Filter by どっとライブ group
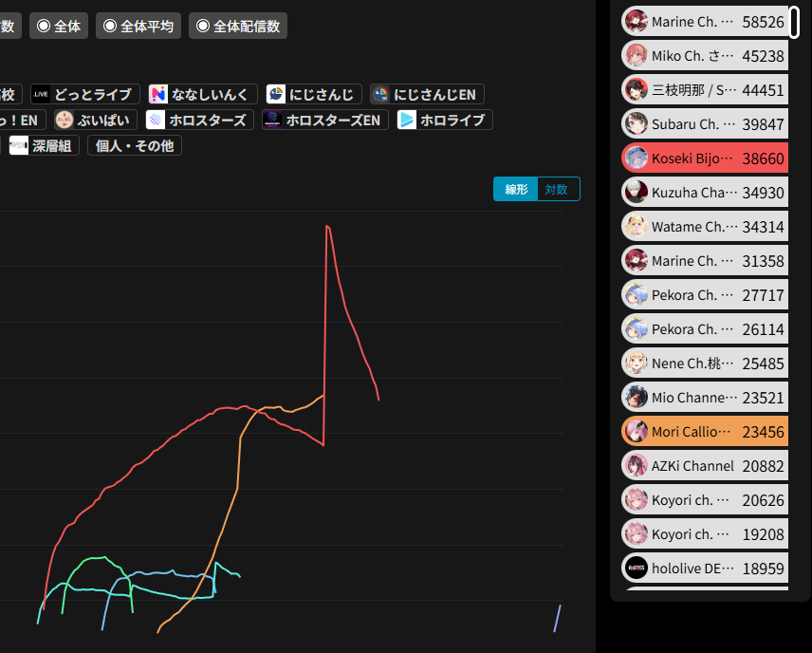Viewport: 812px width, 653px height. pos(85,94)
